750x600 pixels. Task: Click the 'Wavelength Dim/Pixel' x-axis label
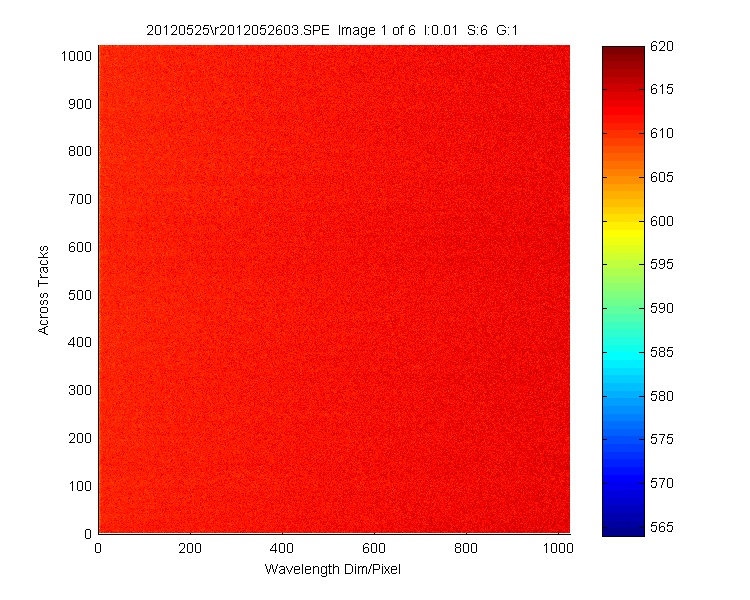tap(332, 569)
